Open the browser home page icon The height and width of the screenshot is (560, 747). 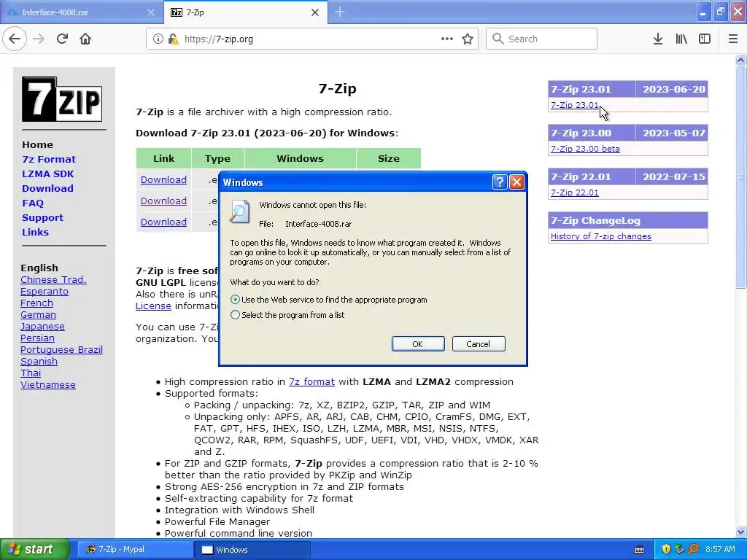[85, 39]
